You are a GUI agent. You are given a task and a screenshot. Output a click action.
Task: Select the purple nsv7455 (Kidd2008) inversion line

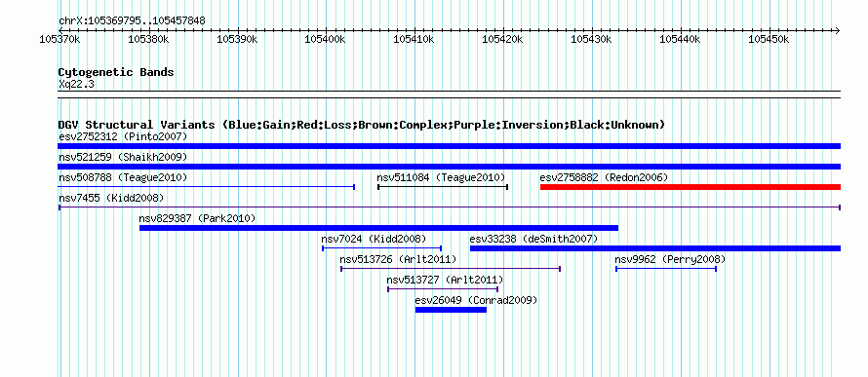[450, 207]
